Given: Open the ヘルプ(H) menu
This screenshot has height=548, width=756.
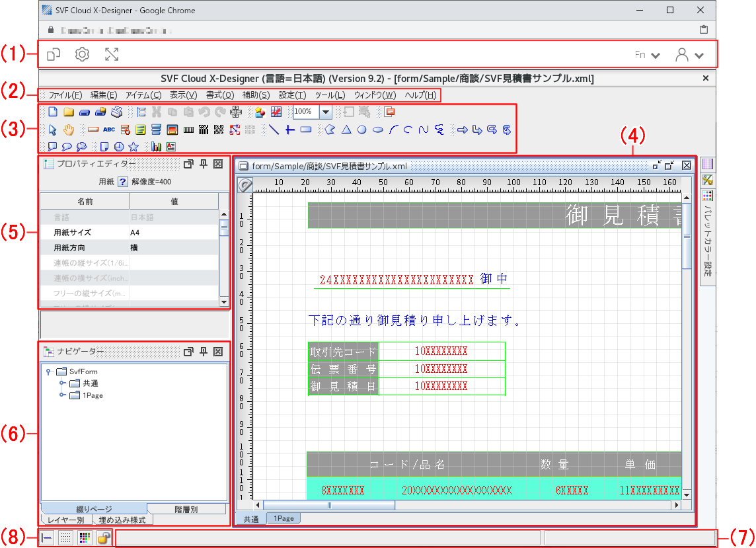Looking at the screenshot, I should (420, 95).
